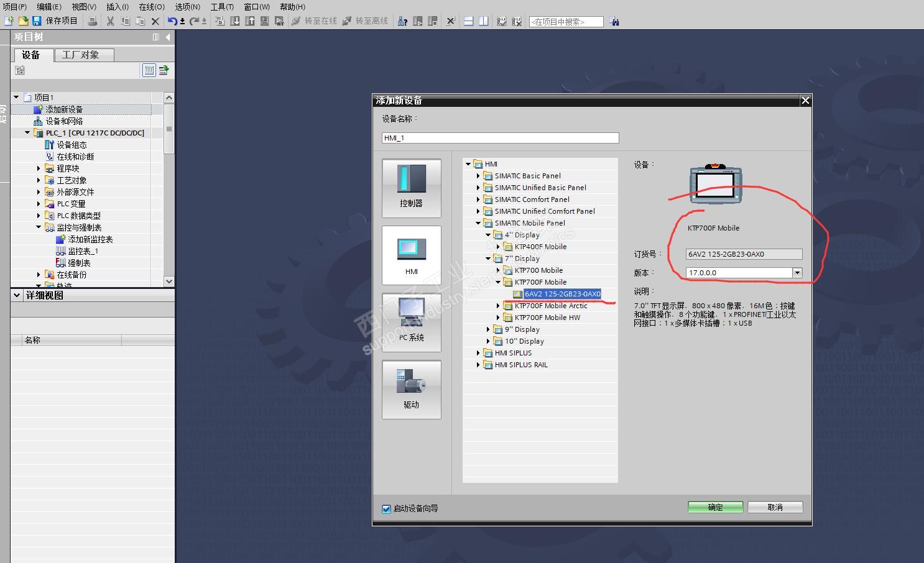Expand the SIMATIC Basic Panel folder
Screen dimensions: 924x563
tap(478, 176)
